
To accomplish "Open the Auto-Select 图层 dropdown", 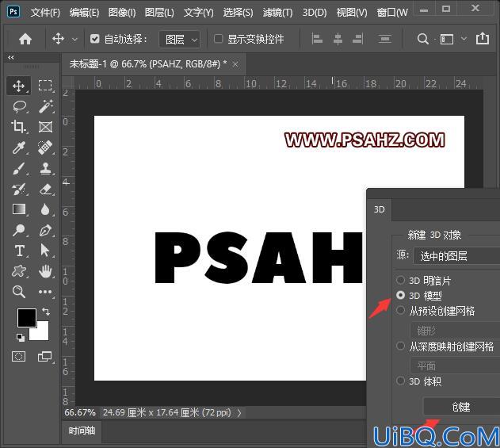I will tap(180, 39).
